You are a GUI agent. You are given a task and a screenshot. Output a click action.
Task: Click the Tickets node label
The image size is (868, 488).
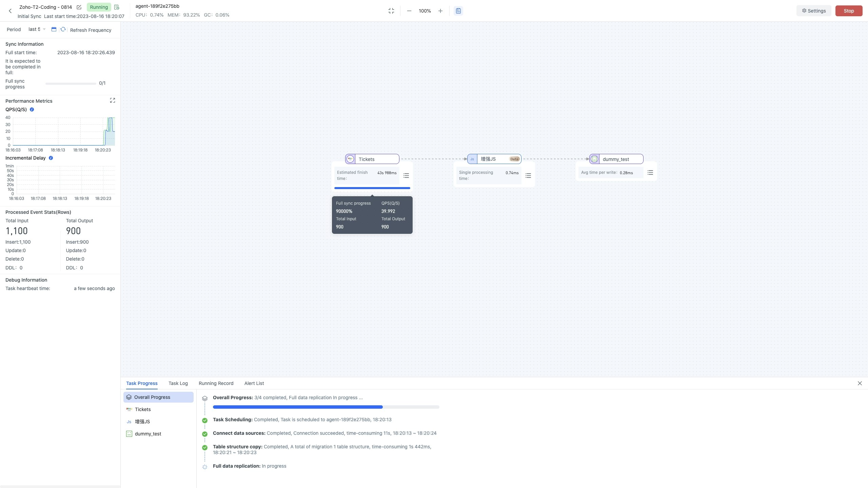[x=367, y=159]
